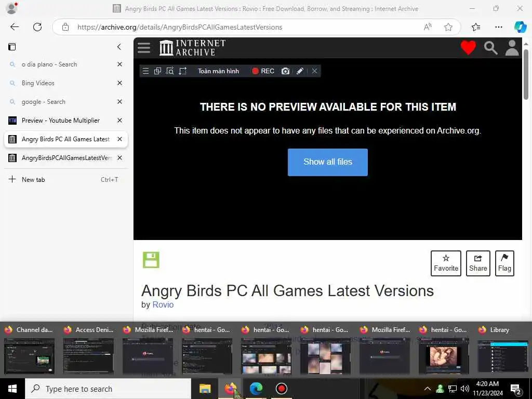532x399 pixels.
Task: Open the notification center
Action: (x=516, y=389)
